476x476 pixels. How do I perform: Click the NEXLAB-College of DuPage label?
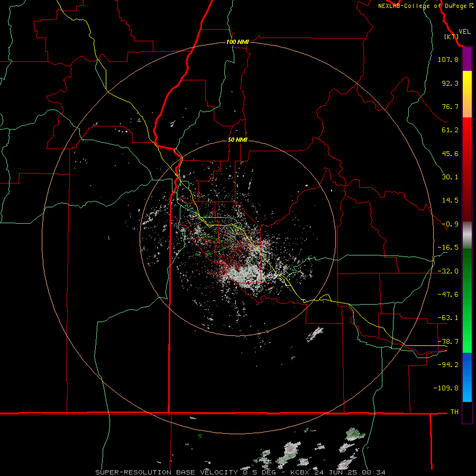click(x=422, y=6)
